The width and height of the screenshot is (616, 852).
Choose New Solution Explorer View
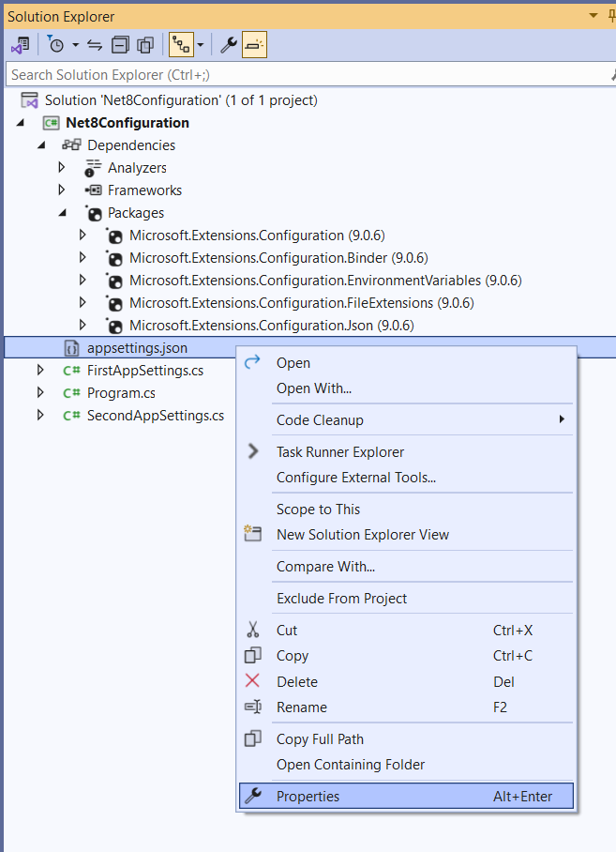click(x=406, y=534)
